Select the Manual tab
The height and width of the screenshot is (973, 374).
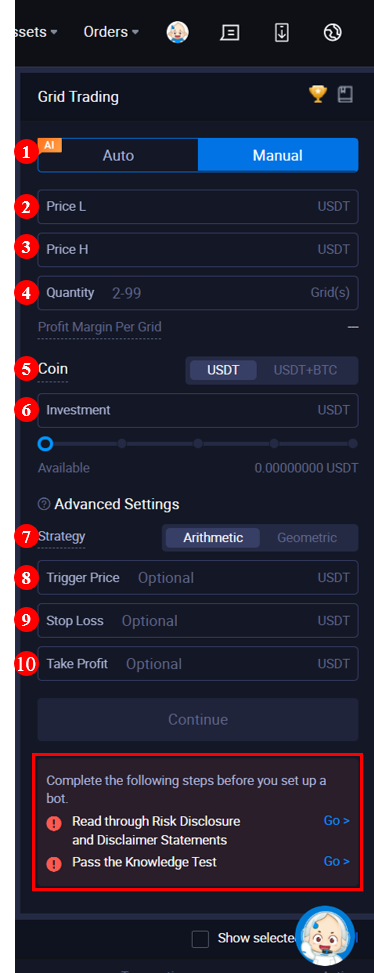(x=278, y=155)
